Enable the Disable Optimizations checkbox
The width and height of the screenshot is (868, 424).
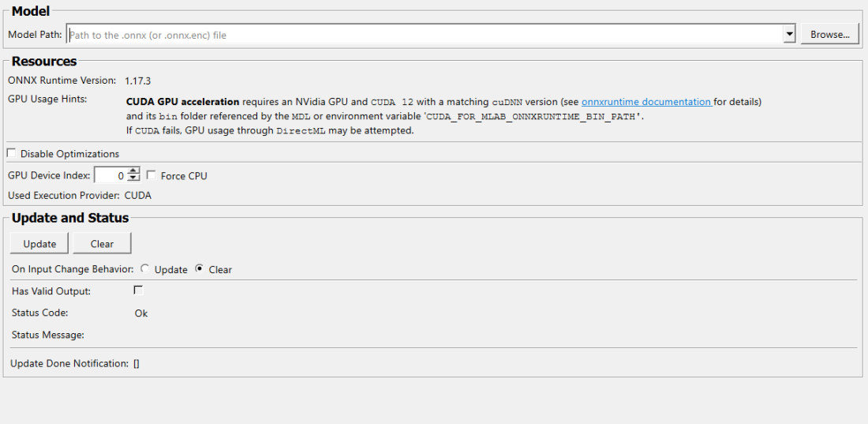[x=11, y=153]
